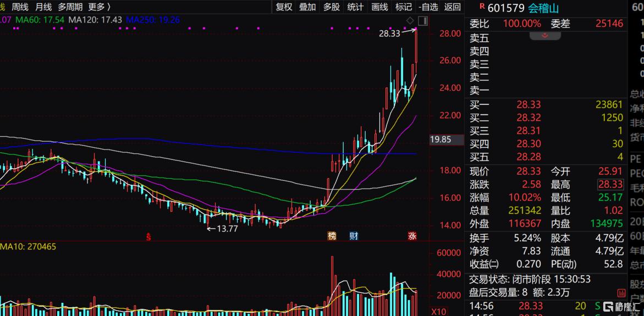Click the 最低 25.17 value

tap(611, 198)
